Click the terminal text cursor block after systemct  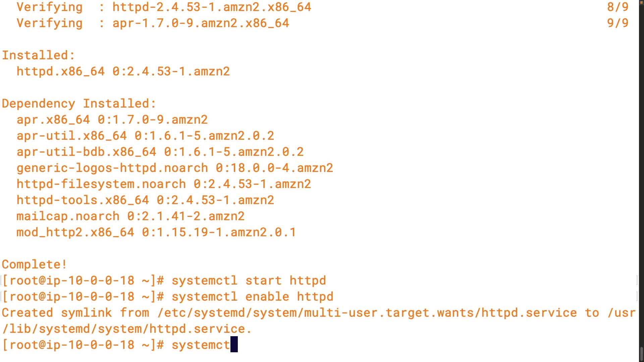[234, 345]
